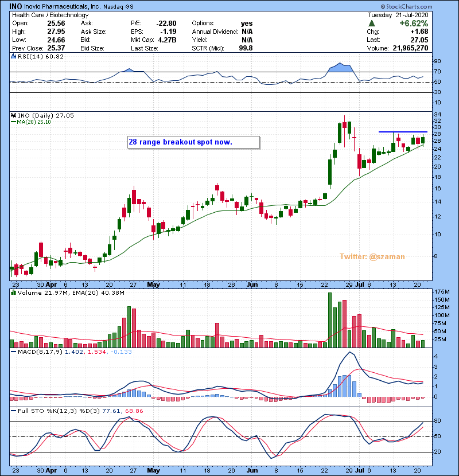Click the volume bars icon beside Volume label

coord(13,292)
